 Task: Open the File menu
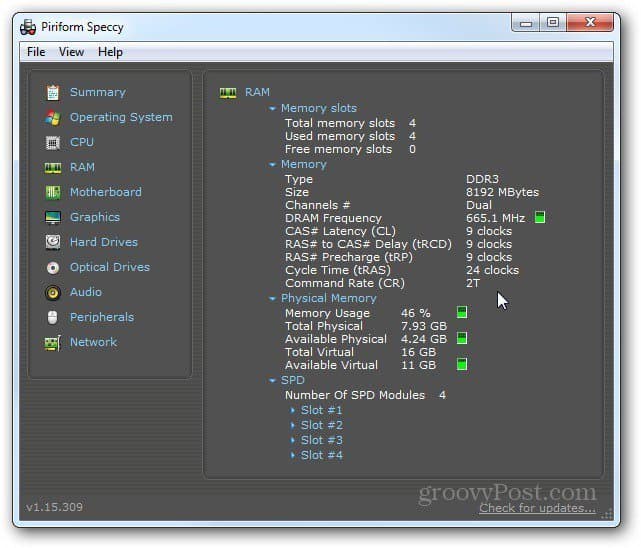(36, 52)
